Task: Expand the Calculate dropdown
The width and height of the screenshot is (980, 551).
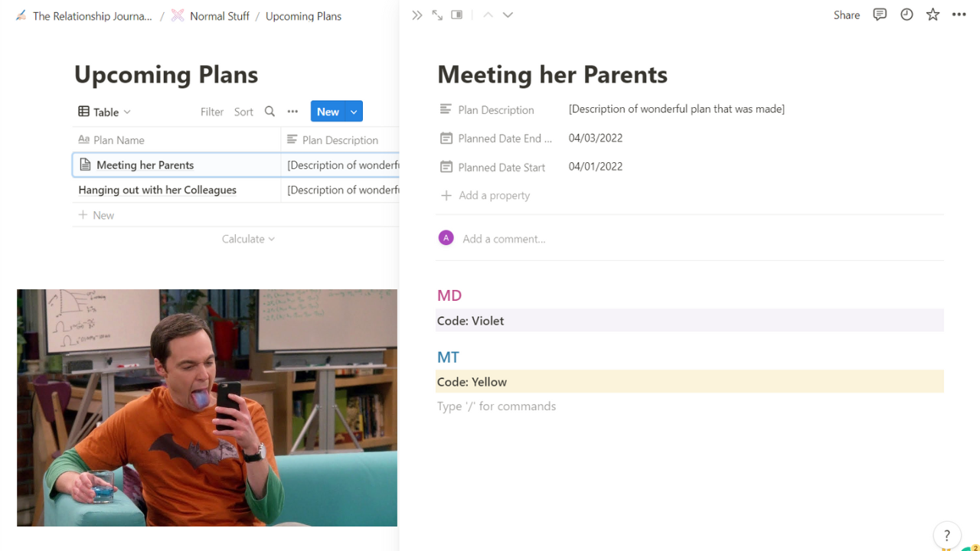Action: point(248,239)
